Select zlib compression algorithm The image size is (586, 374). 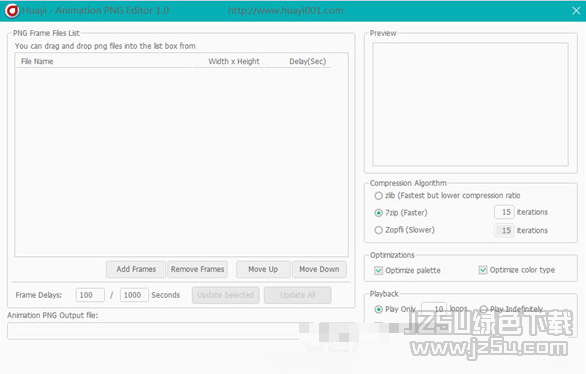[x=378, y=196]
